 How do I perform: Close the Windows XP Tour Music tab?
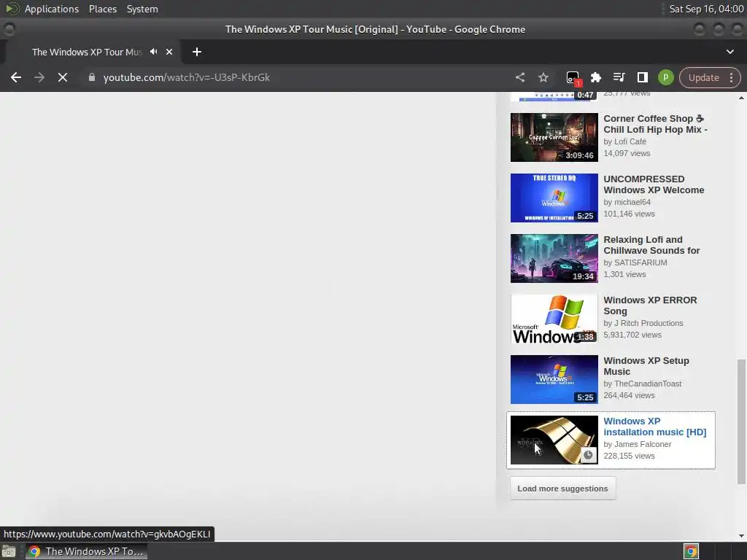tap(169, 52)
